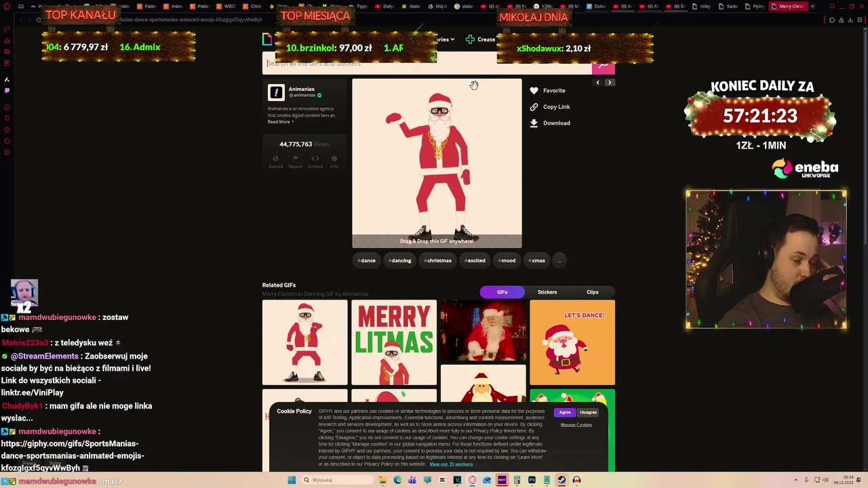Image resolution: width=868 pixels, height=488 pixels.
Task: Click the #excited tag
Action: [x=475, y=260]
